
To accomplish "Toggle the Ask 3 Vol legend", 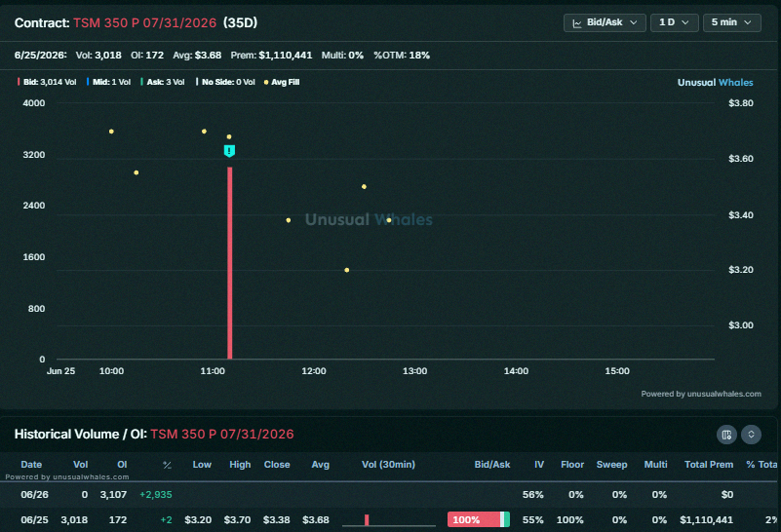I will click(x=163, y=82).
